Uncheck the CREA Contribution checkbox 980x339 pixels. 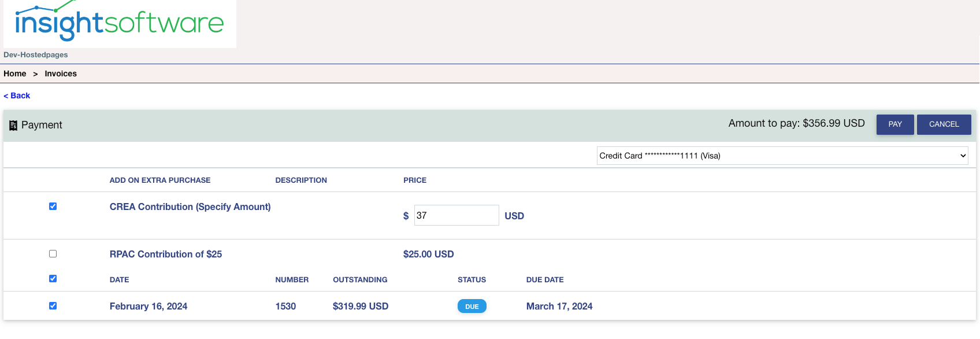(53, 207)
